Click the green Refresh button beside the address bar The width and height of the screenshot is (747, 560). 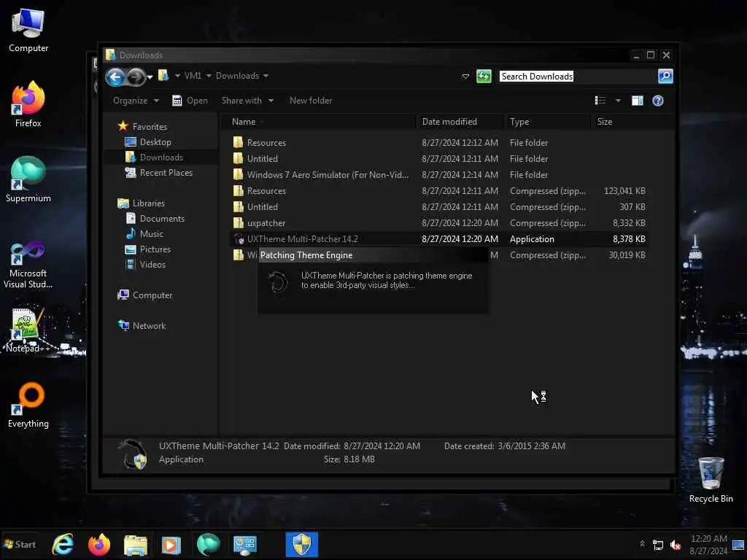tap(484, 76)
